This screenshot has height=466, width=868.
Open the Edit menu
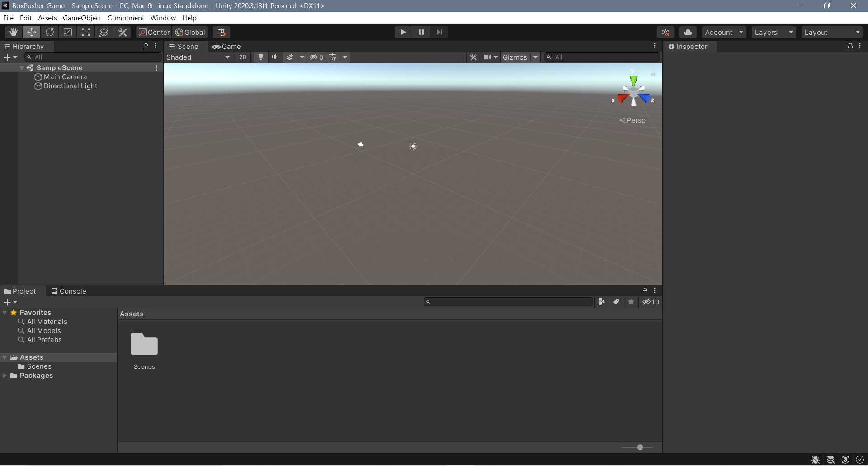(26, 18)
